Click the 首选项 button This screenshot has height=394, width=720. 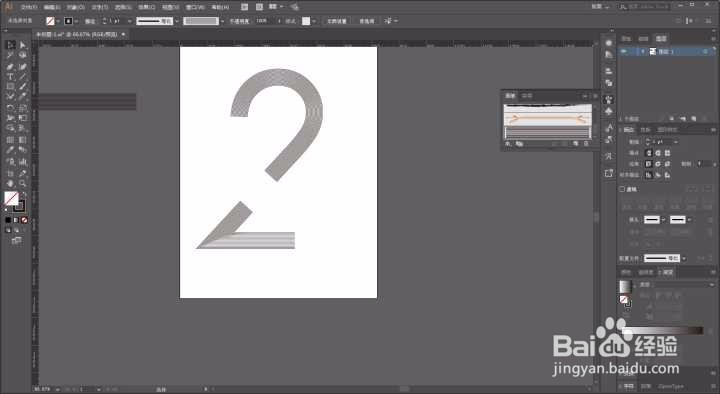pyautogui.click(x=367, y=21)
